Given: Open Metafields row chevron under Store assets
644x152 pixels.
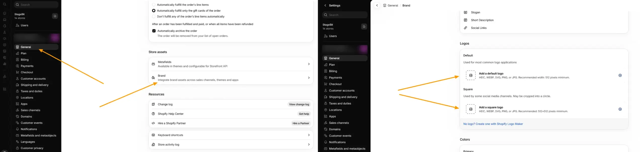Looking at the screenshot, I should point(309,64).
